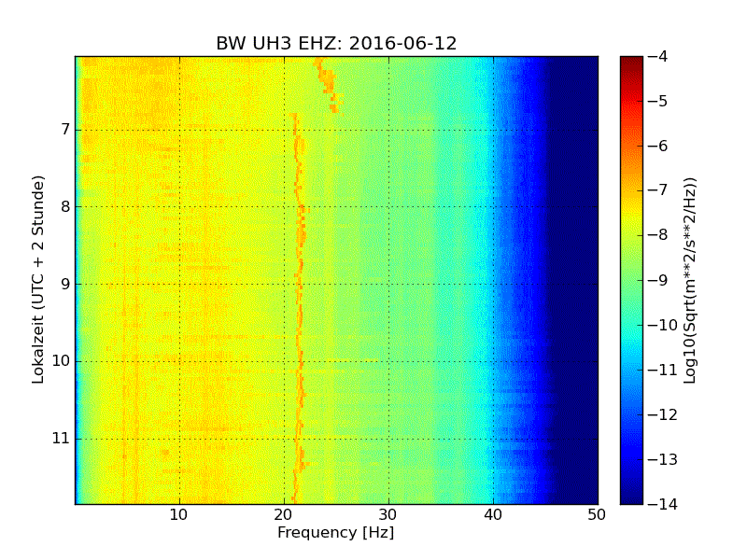Click the y-axis tick label '11'

pos(61,438)
